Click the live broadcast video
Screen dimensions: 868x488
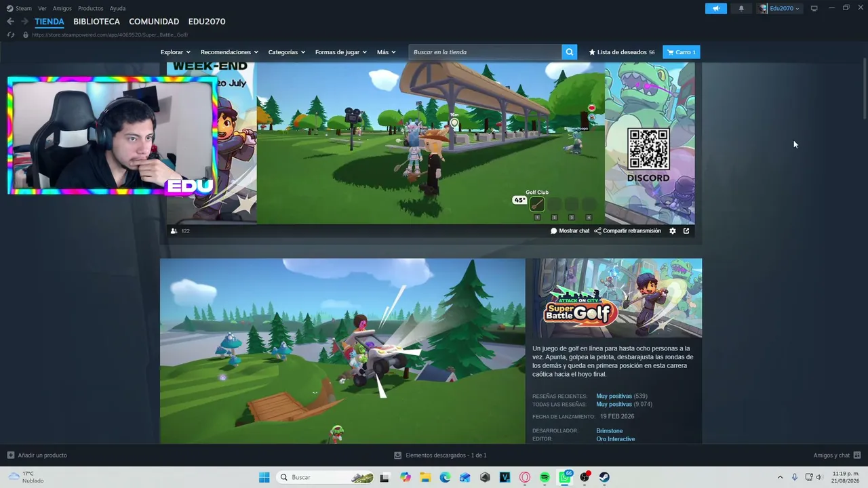pos(431,143)
